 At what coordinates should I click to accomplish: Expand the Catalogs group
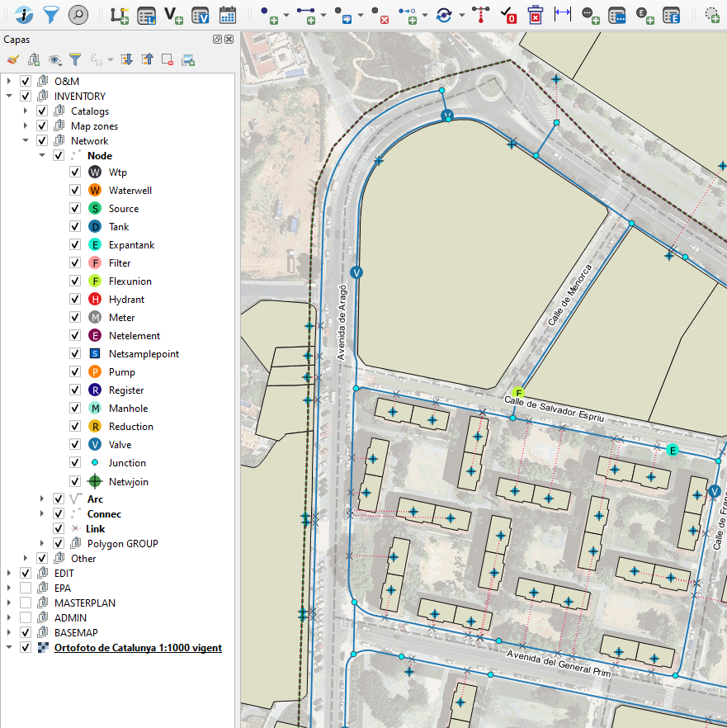26,111
